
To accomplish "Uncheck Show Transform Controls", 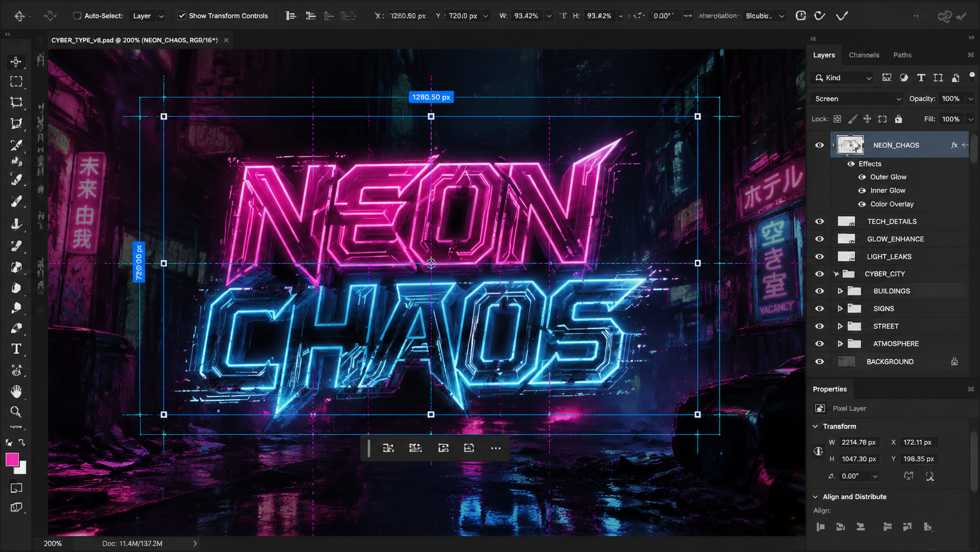I will (182, 16).
